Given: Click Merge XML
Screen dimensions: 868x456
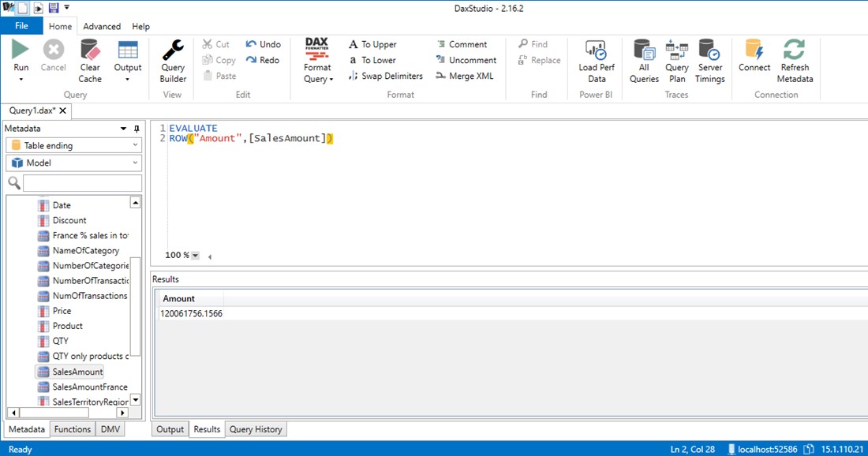Looking at the screenshot, I should pos(465,76).
